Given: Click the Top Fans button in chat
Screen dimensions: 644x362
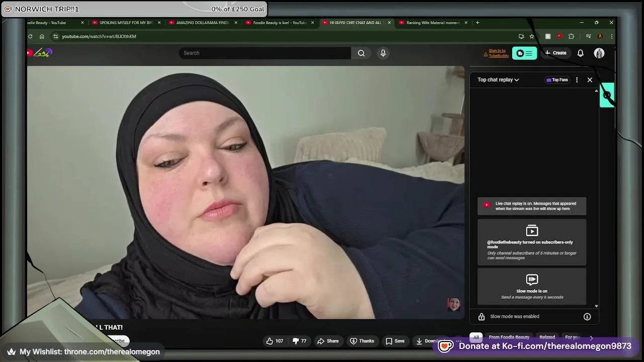Looking at the screenshot, I should pyautogui.click(x=557, y=79).
